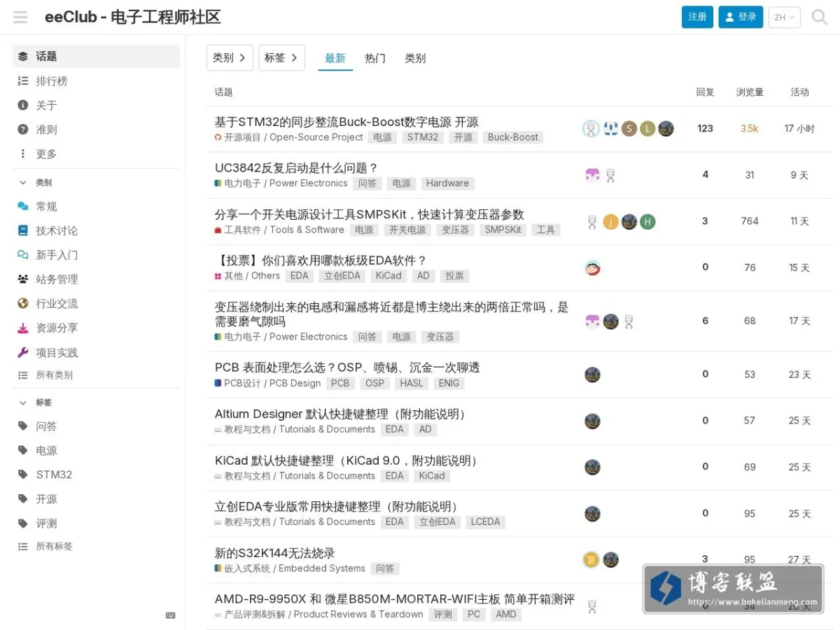This screenshot has width=840, height=630.
Task: Open the 标签 filter dropdown
Action: [x=281, y=57]
